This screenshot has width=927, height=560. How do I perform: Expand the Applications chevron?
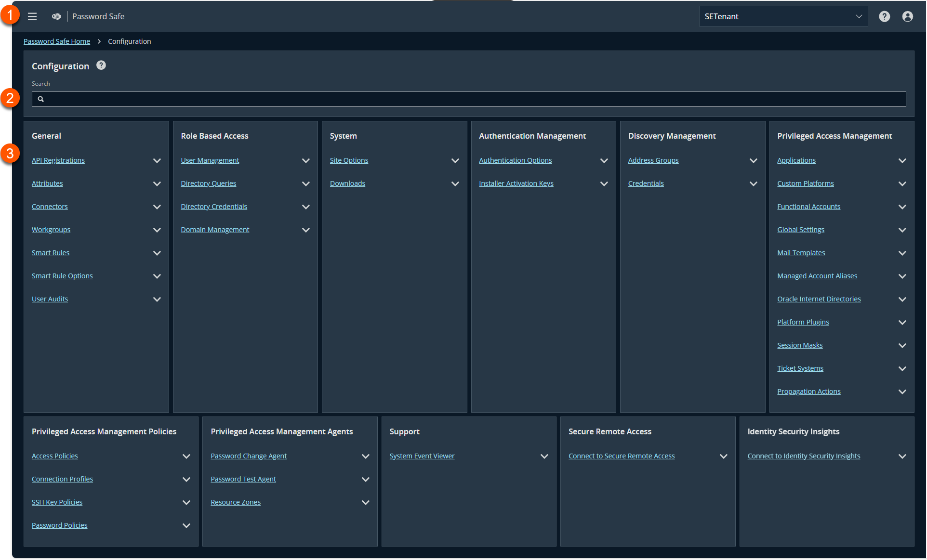tap(902, 160)
